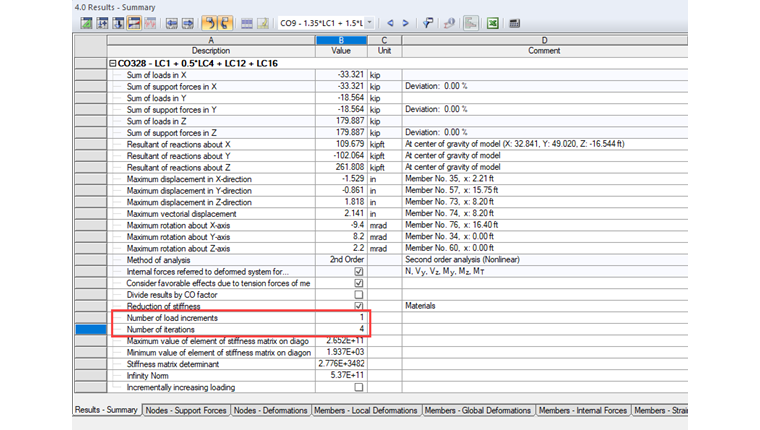
Task: Select the next load case with the blue right arrow
Action: click(406, 23)
